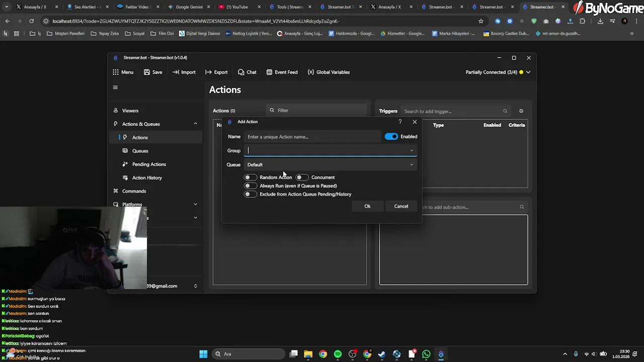The image size is (644, 362).
Task: Open the Event Feed icon
Action: tap(269, 72)
